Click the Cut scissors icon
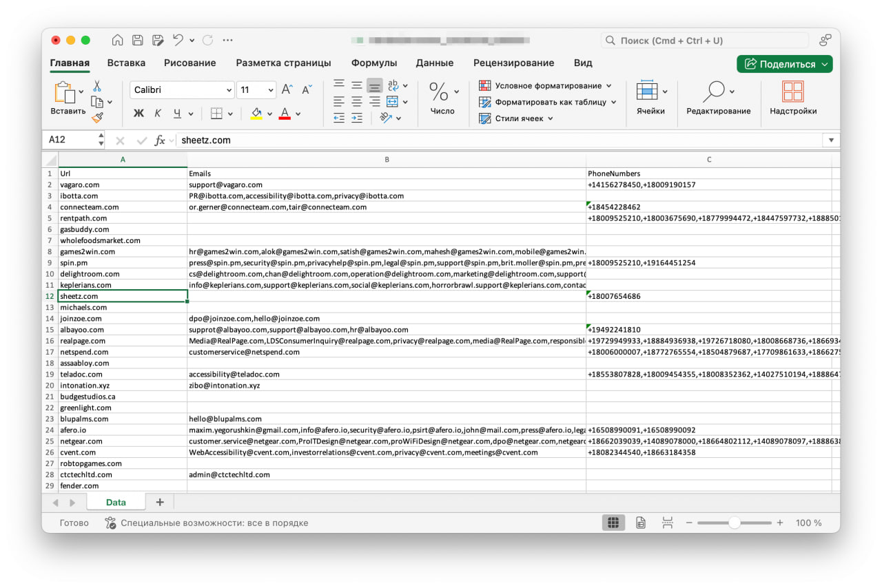This screenshot has width=882, height=588. (x=97, y=86)
